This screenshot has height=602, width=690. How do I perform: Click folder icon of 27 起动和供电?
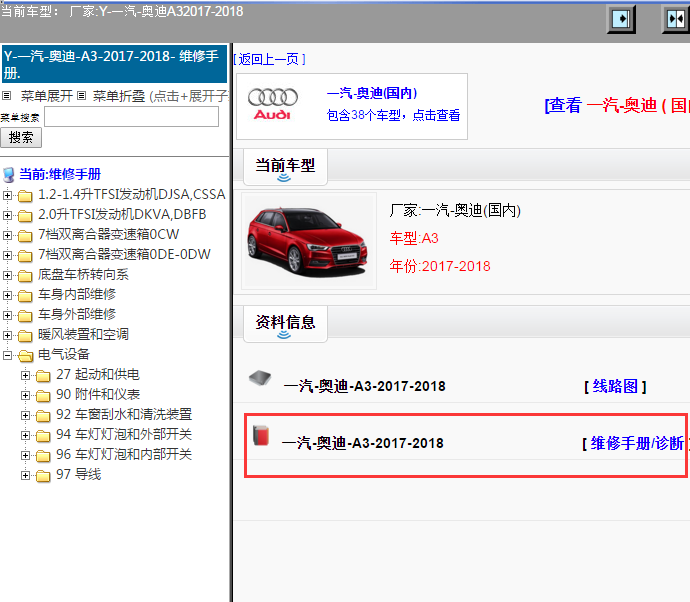(43, 375)
